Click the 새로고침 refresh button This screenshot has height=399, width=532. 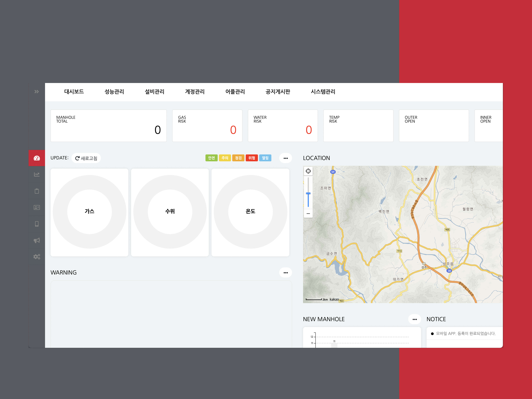86,158
